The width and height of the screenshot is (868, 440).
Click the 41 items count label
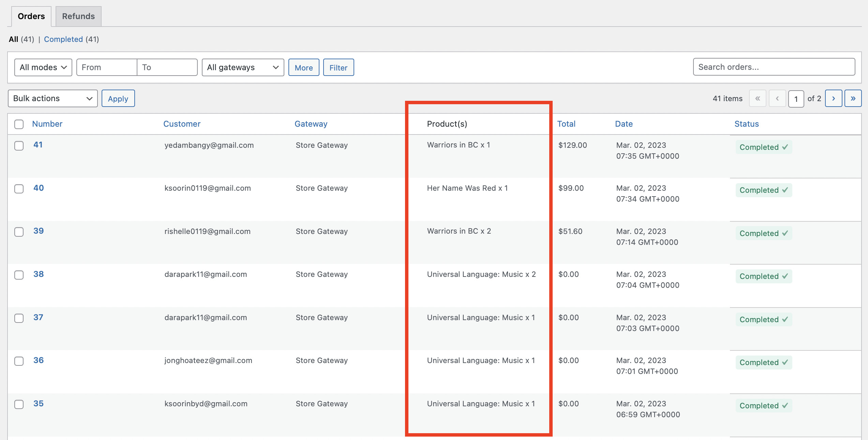(728, 98)
